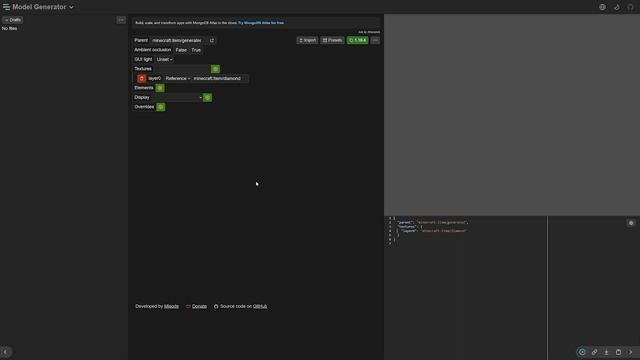Add a new Overrides entry

[161, 107]
